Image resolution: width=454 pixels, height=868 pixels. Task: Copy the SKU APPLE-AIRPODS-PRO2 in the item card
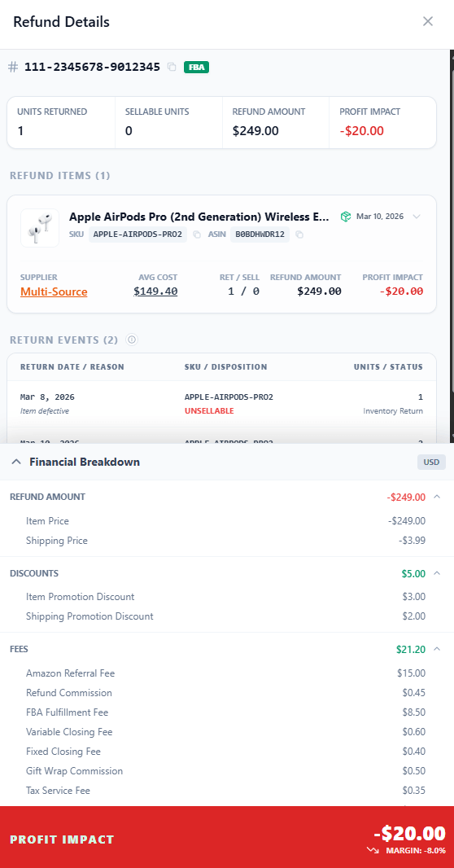click(197, 235)
